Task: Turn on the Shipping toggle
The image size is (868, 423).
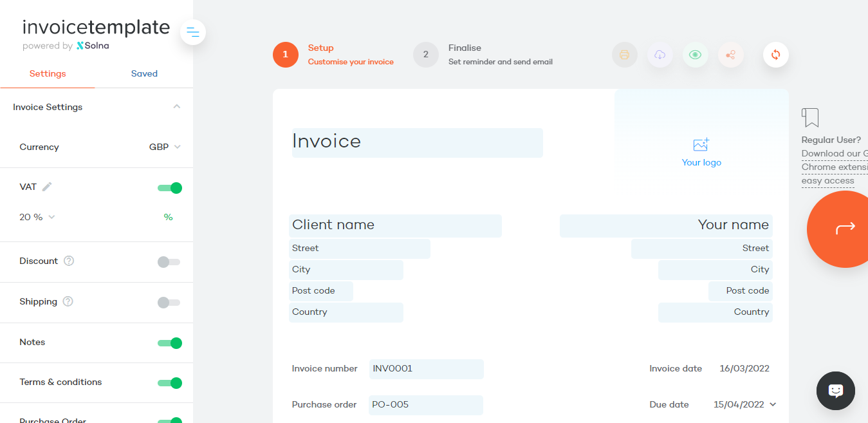Action: (x=169, y=303)
